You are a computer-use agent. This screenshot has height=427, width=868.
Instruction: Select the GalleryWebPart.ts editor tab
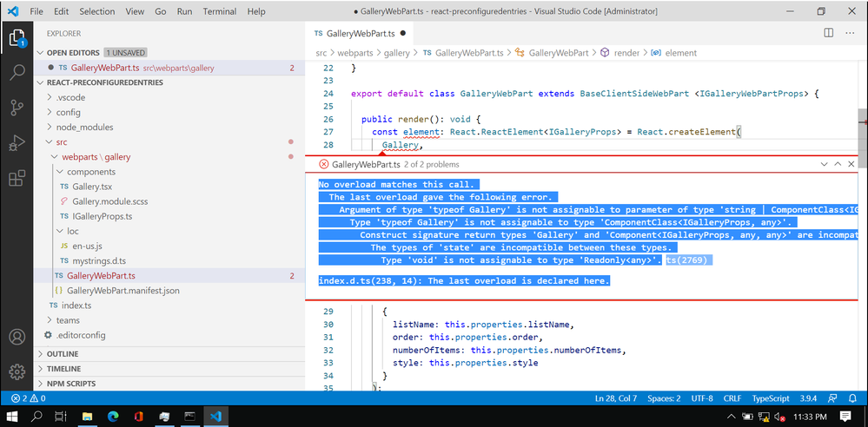coord(360,33)
